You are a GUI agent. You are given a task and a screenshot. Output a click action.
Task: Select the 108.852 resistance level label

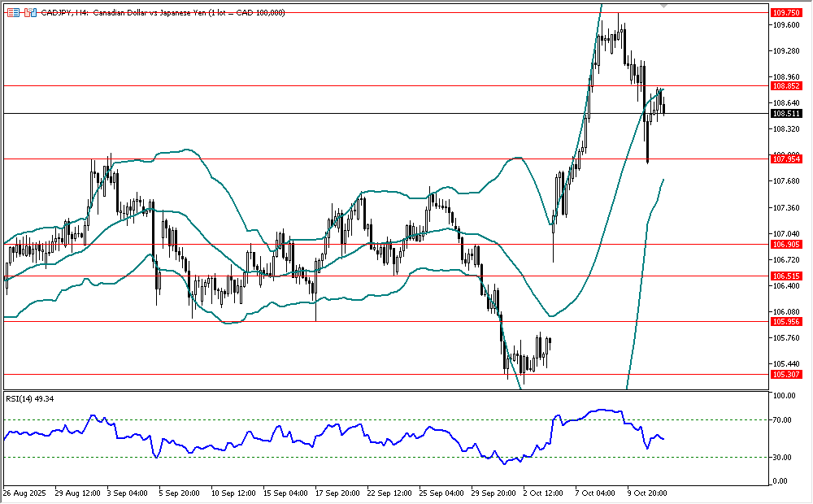[x=785, y=85]
